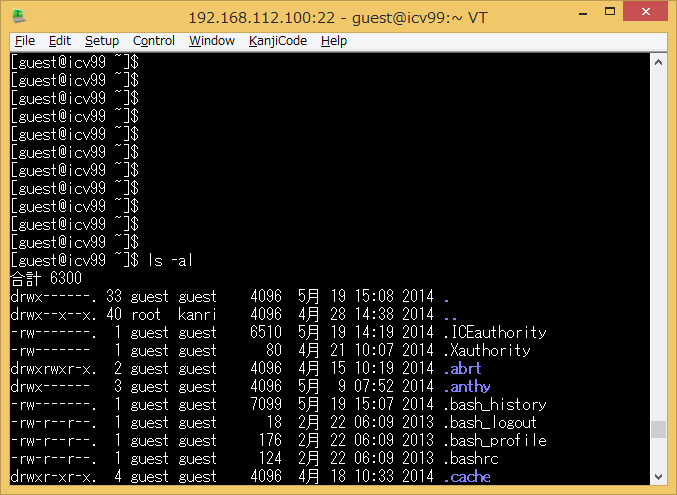
Task: Click the .bash_history file name
Action: 495,405
